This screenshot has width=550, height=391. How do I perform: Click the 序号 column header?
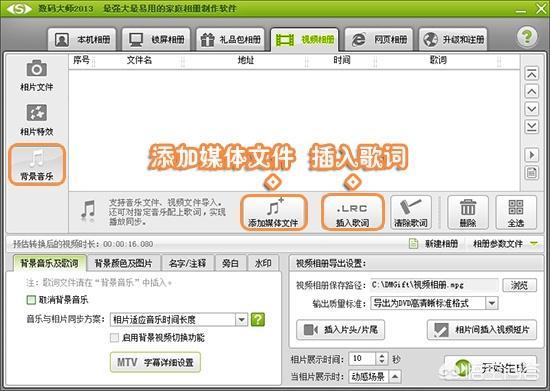(x=81, y=60)
